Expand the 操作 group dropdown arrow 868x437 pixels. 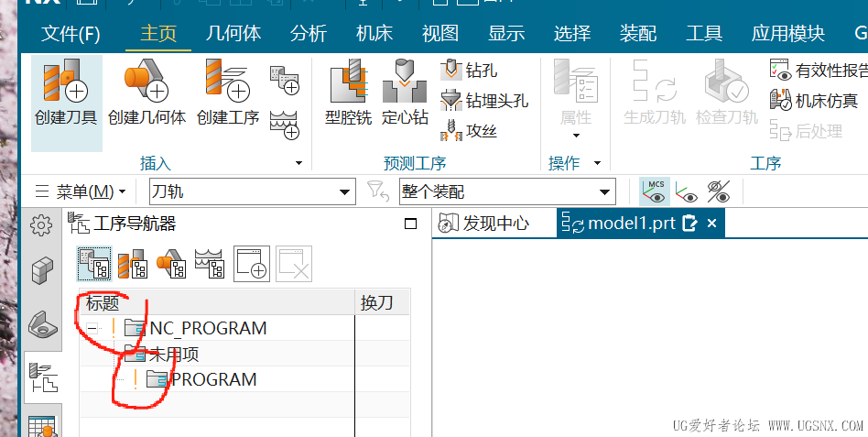(x=597, y=163)
